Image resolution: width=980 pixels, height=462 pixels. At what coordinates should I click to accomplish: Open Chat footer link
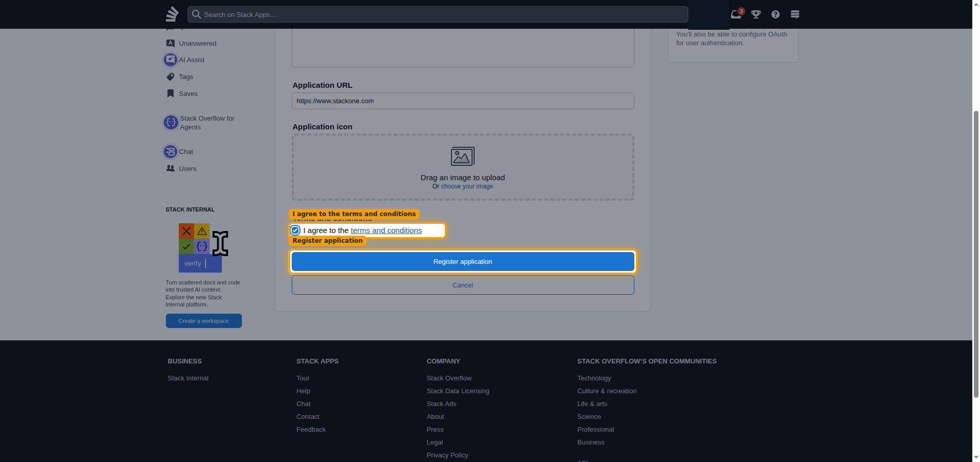[304, 404]
